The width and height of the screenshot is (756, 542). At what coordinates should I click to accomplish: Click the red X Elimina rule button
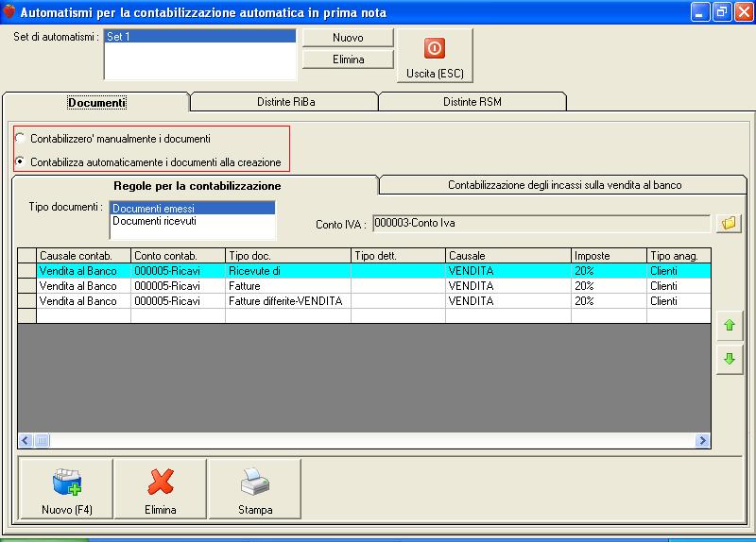pos(161,488)
